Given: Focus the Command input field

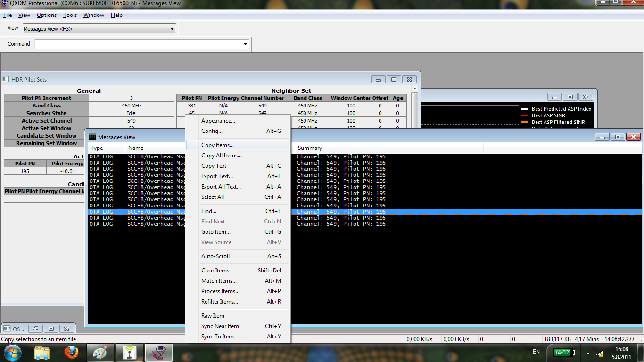Looking at the screenshot, I should pyautogui.click(x=138, y=44).
